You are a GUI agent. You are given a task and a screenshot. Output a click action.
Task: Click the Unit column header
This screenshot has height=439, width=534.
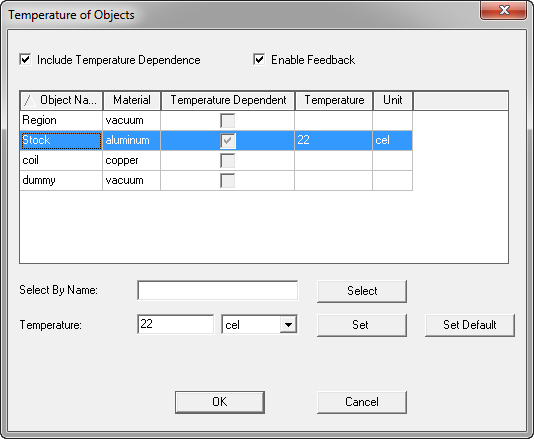point(393,100)
